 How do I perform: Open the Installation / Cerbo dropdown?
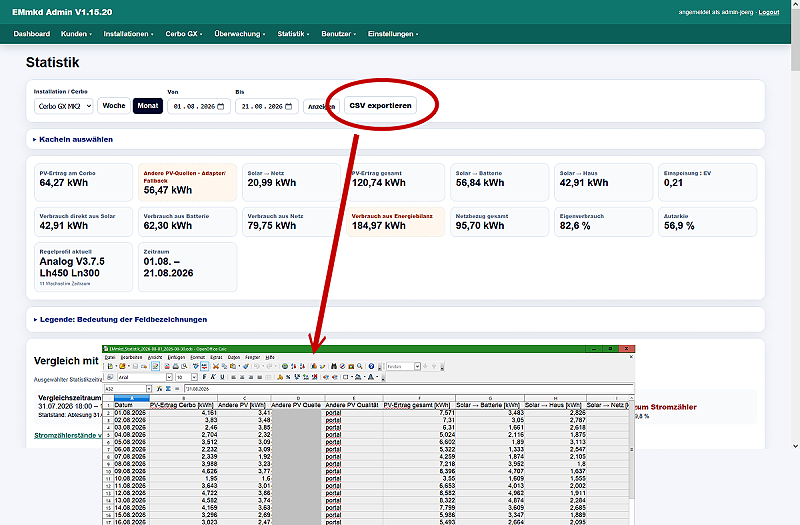[64, 106]
